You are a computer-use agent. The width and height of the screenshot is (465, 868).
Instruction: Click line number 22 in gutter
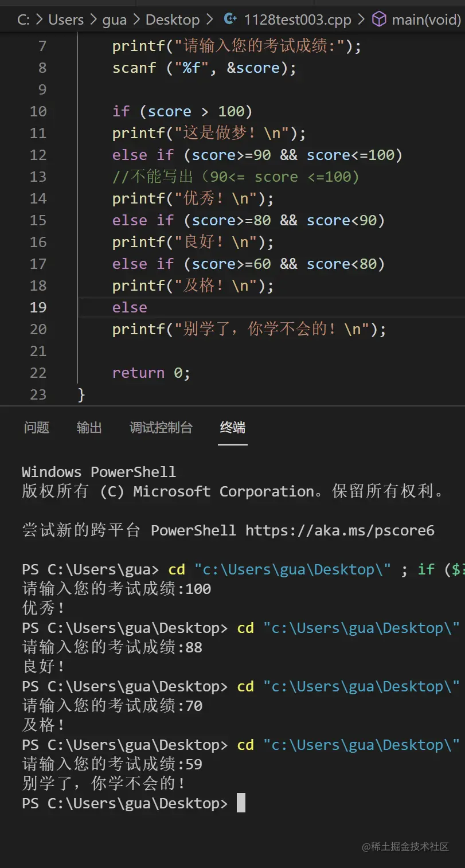[38, 373]
